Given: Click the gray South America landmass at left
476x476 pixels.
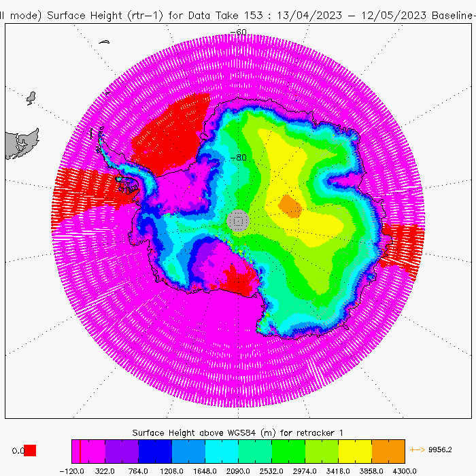Looking at the screenshot, I should 20,144.
